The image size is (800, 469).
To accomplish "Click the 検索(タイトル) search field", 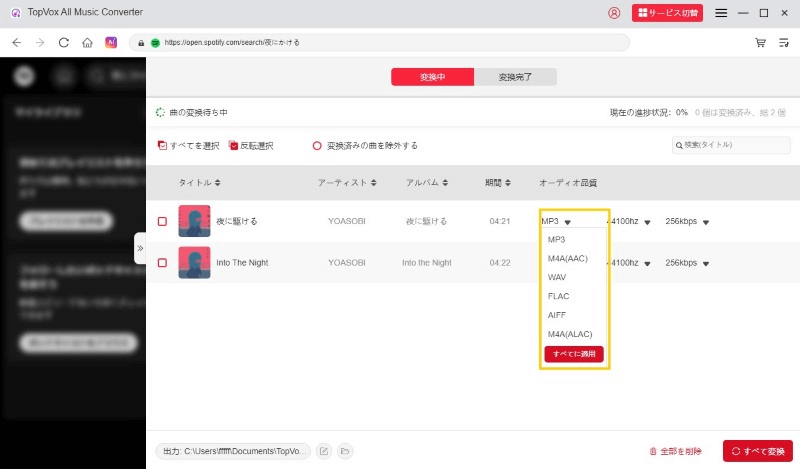I will 735,146.
